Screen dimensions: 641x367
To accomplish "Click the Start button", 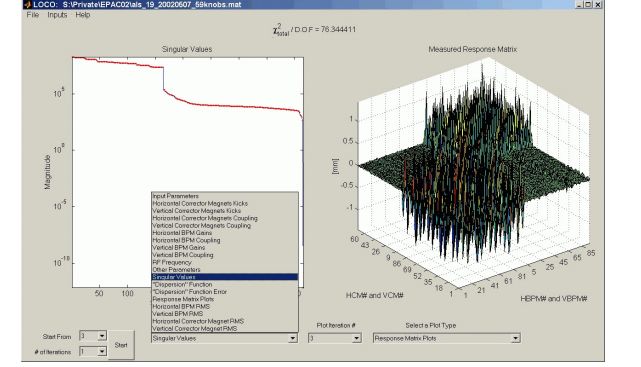I will [121, 345].
